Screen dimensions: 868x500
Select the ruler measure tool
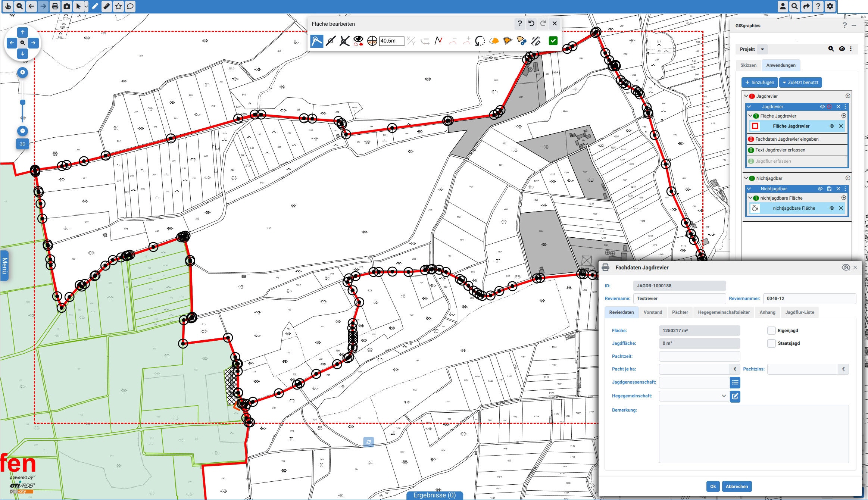[x=107, y=6]
